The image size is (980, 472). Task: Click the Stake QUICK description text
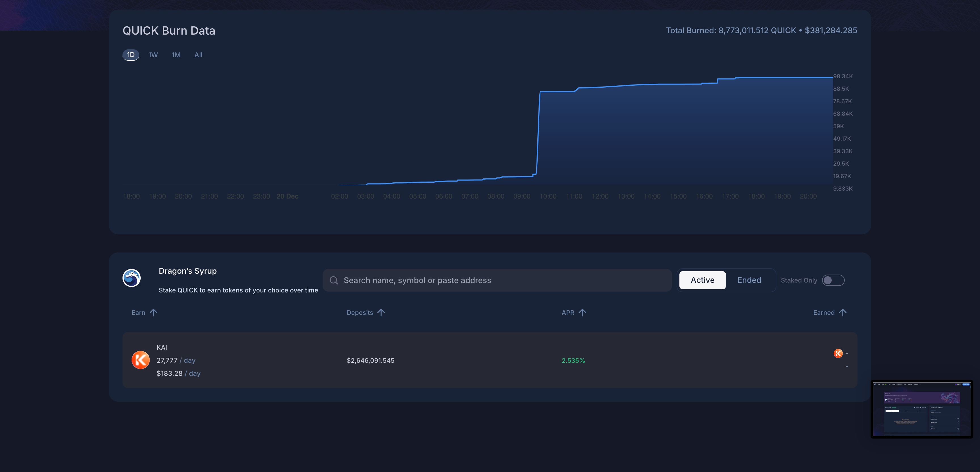pyautogui.click(x=238, y=290)
